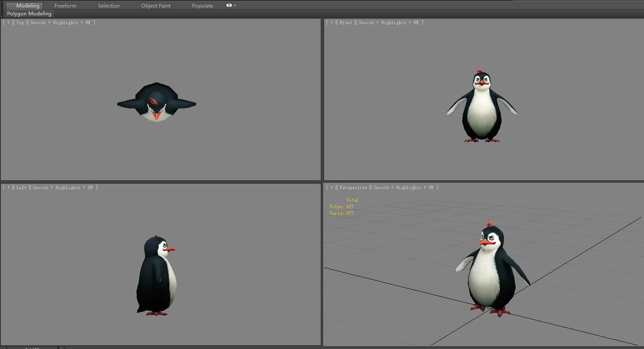Switch to the Modeling ribbon tab
Screen dimensions: 644x349
[x=28, y=5]
